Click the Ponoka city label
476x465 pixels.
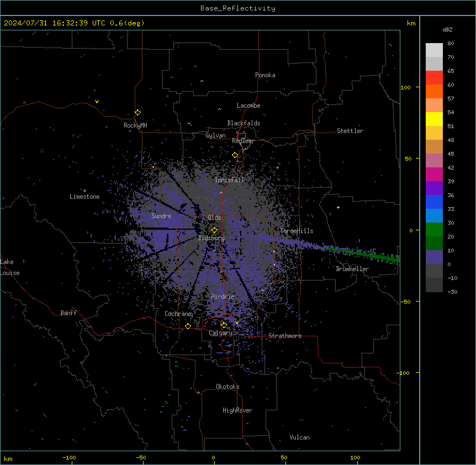(265, 75)
